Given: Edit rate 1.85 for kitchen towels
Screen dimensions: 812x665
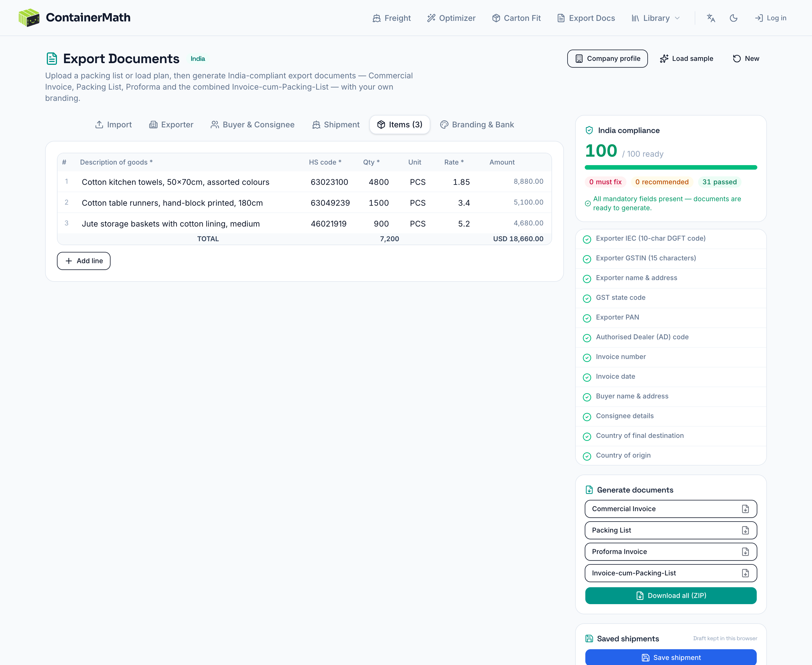Looking at the screenshot, I should (x=458, y=182).
